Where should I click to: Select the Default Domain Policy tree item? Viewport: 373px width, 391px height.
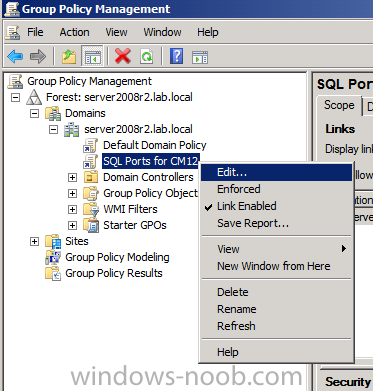coord(155,145)
